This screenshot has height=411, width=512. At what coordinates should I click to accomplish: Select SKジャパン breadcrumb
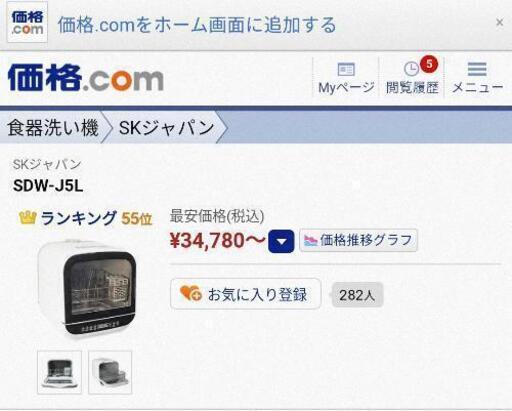[x=166, y=128]
